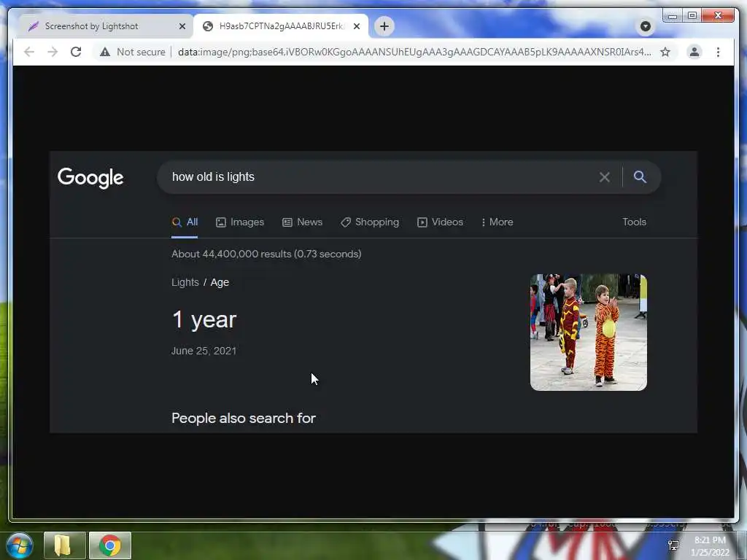Open Chrome three-dot menu
This screenshot has height=560, width=747.
(718, 52)
